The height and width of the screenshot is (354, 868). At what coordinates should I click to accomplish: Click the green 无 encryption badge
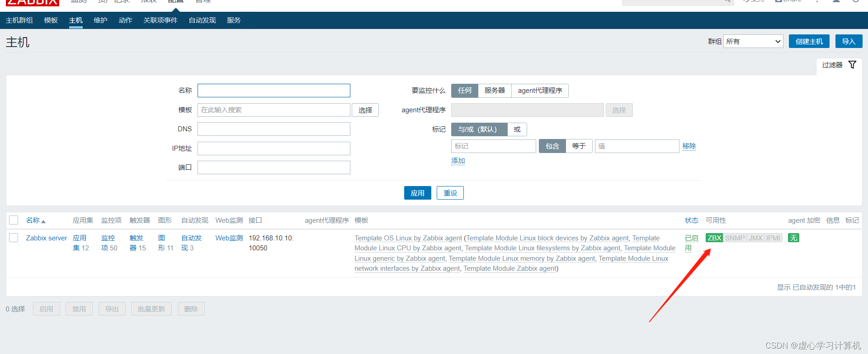point(793,238)
